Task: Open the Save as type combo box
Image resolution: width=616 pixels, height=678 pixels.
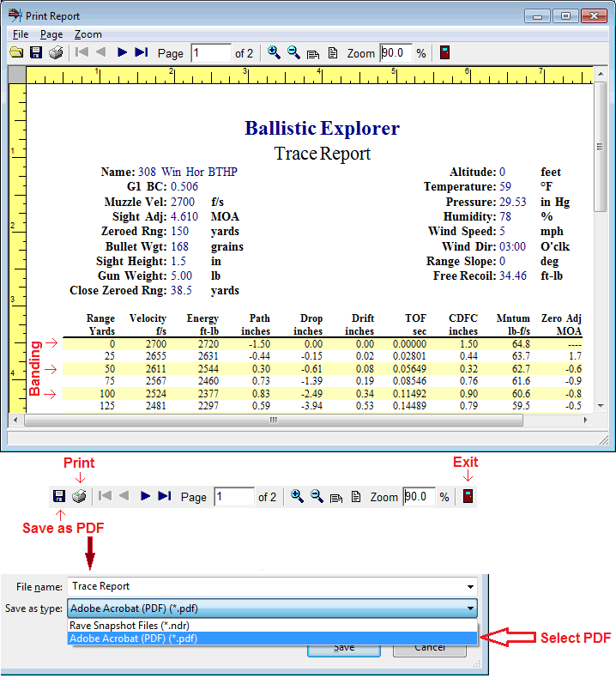Action: click(x=272, y=608)
